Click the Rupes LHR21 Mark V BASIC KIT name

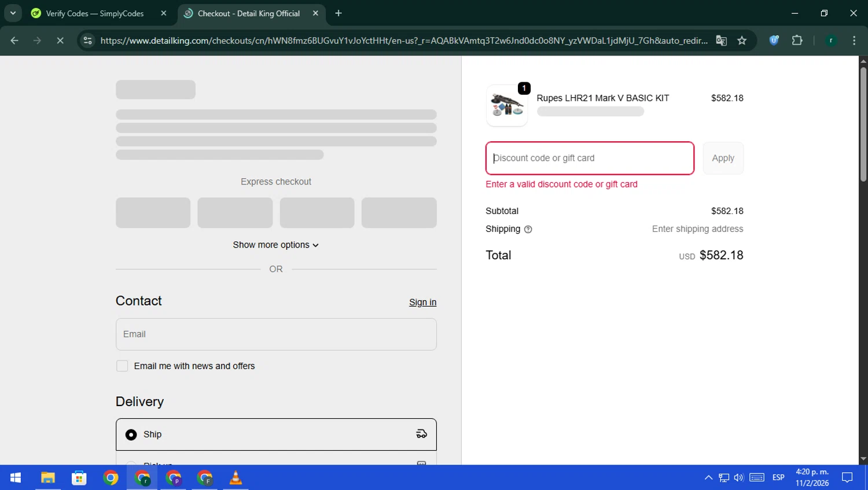pyautogui.click(x=602, y=98)
